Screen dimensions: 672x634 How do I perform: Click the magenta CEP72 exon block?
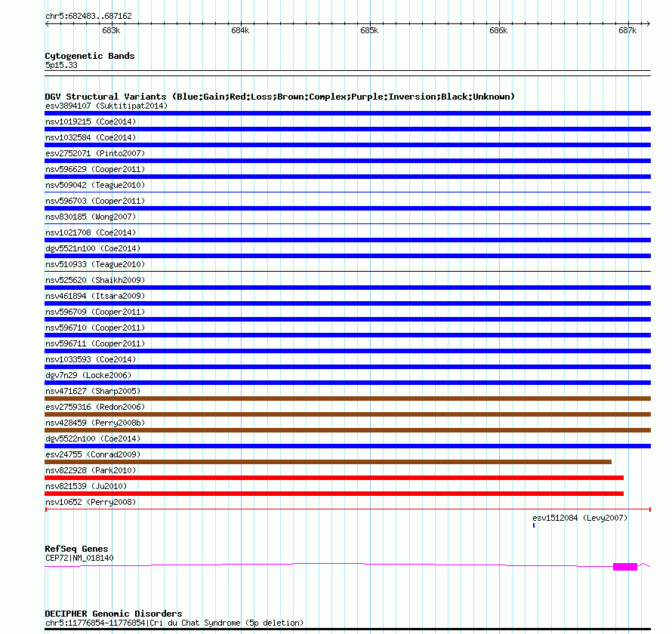[625, 567]
